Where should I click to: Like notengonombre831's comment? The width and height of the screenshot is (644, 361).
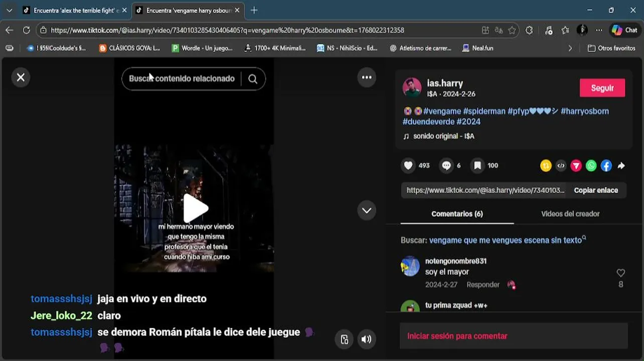click(x=621, y=273)
